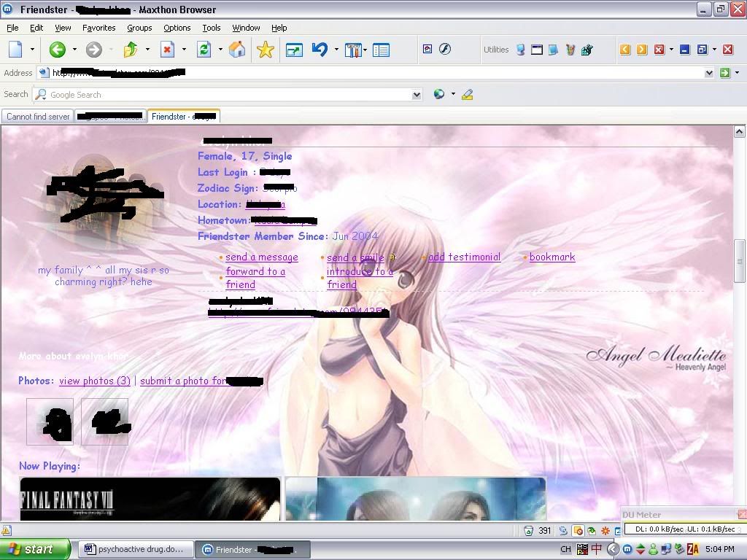Viewport: 747px width, 560px height.
Task: Open the Groups menu
Action: (x=139, y=28)
